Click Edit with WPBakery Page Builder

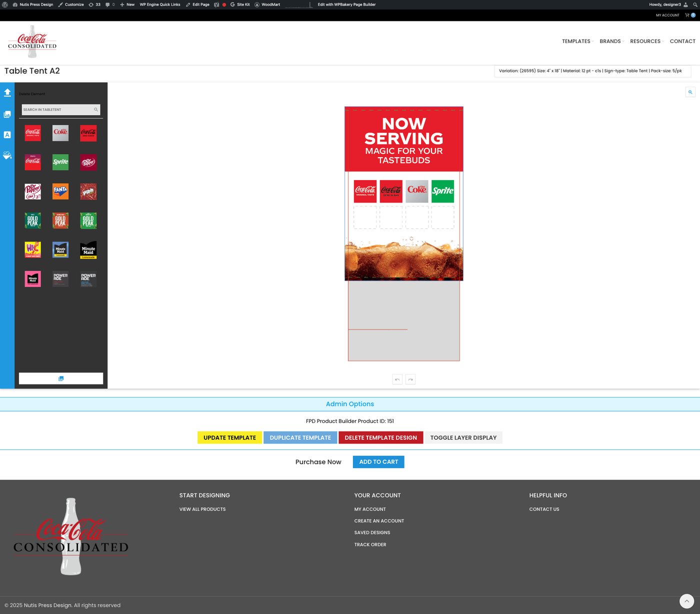346,4
